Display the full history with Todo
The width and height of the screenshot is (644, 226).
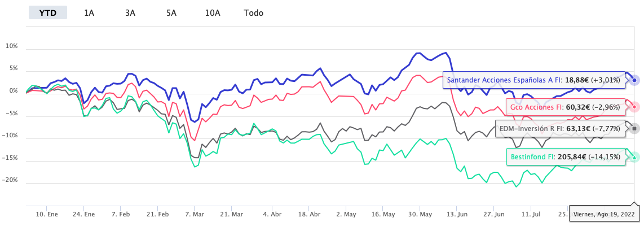click(253, 12)
